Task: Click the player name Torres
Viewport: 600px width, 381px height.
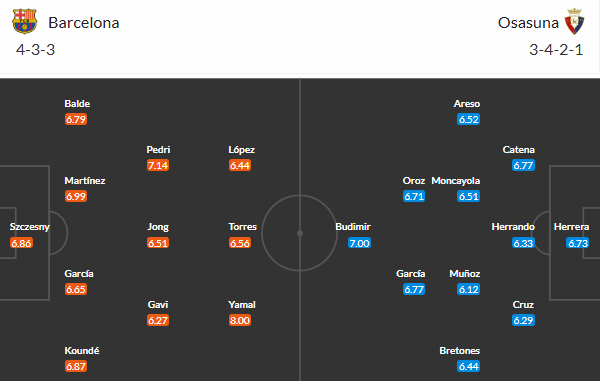Action: (243, 227)
